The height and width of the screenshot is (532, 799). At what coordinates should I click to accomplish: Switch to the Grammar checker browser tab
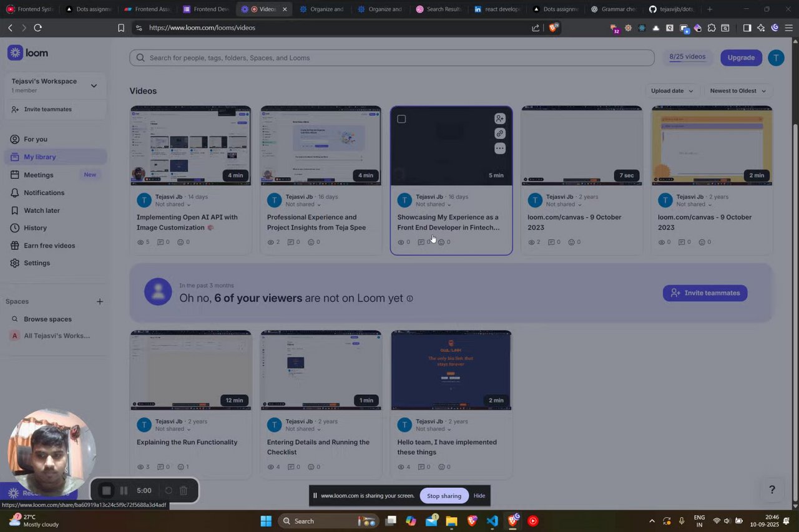613,9
